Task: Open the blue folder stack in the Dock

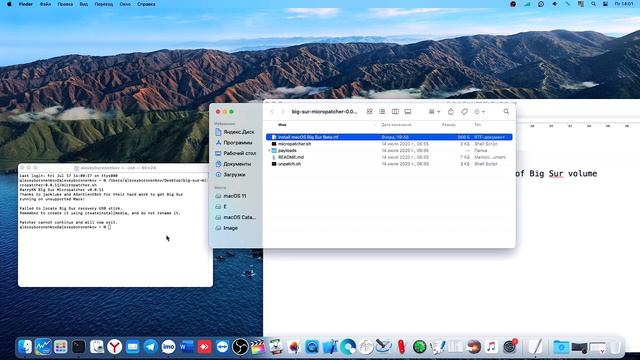Action: point(561,347)
